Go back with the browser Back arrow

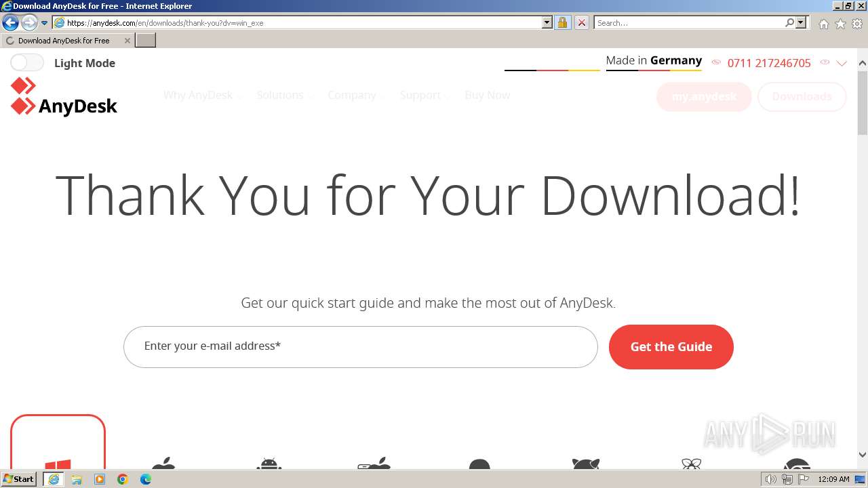click(x=10, y=23)
